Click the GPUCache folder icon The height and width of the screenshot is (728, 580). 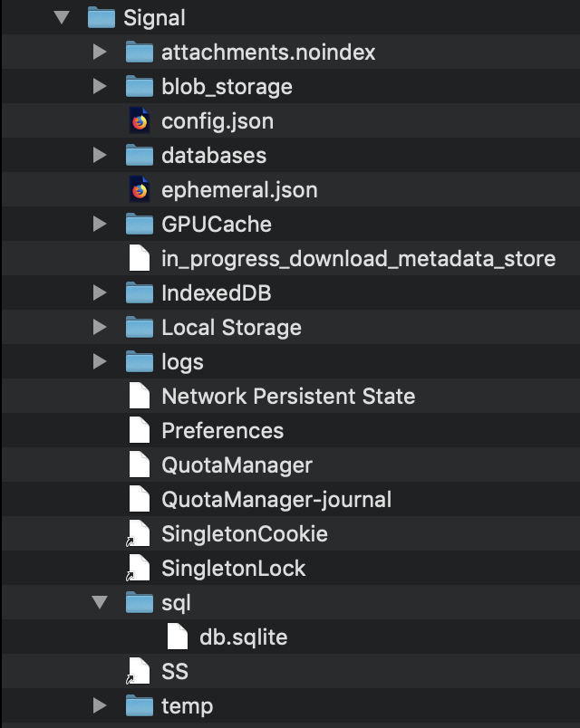point(140,224)
